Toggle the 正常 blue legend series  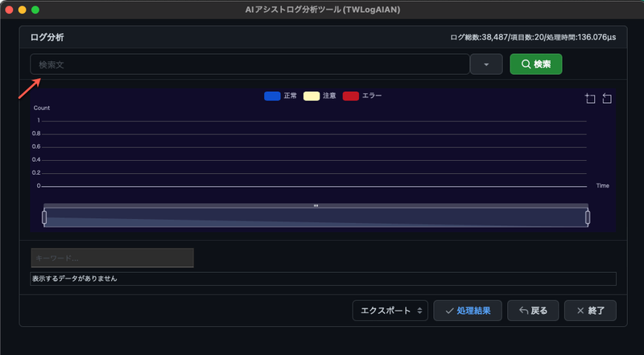[280, 96]
